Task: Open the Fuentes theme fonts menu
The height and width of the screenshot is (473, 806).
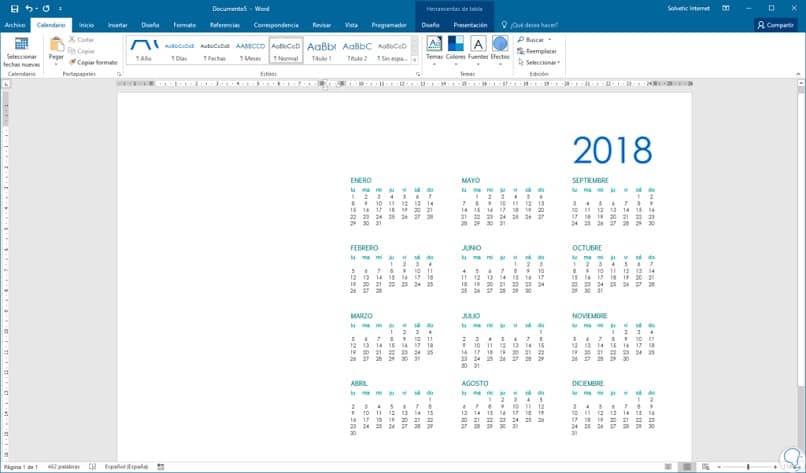Action: point(478,51)
